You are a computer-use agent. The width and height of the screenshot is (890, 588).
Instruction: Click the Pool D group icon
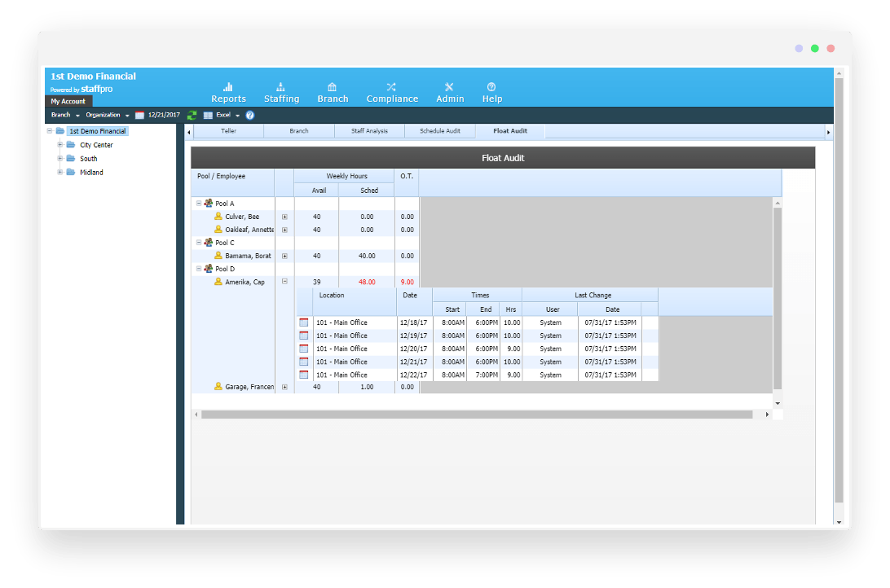tap(209, 268)
